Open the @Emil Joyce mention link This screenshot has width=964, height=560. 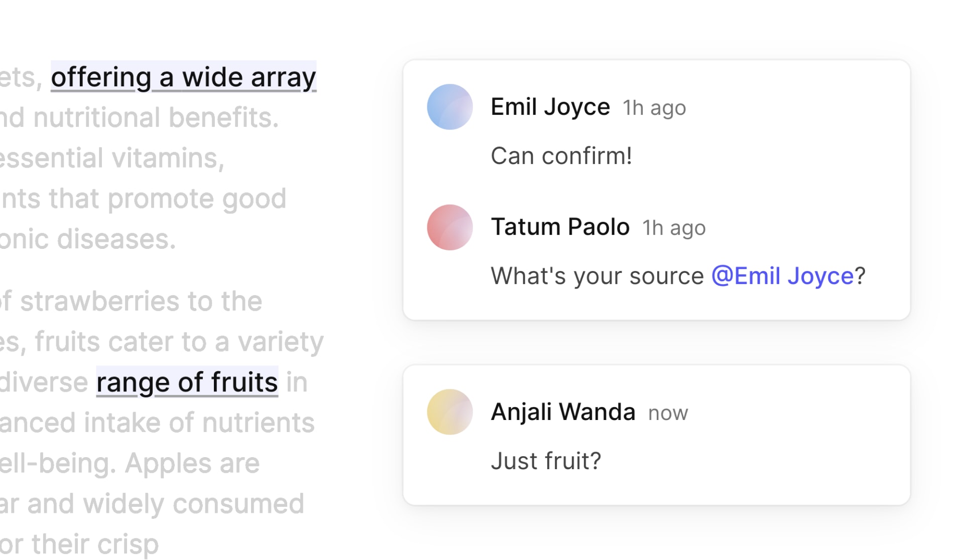783,276
